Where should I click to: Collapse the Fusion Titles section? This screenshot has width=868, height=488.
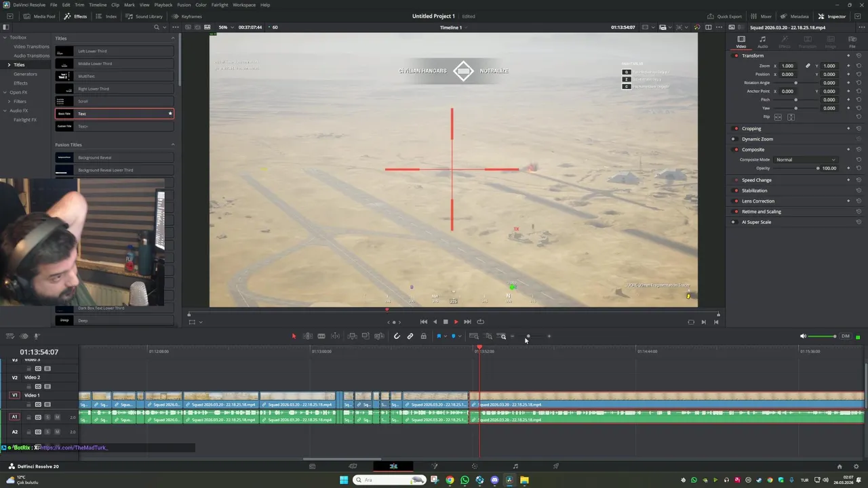172,144
